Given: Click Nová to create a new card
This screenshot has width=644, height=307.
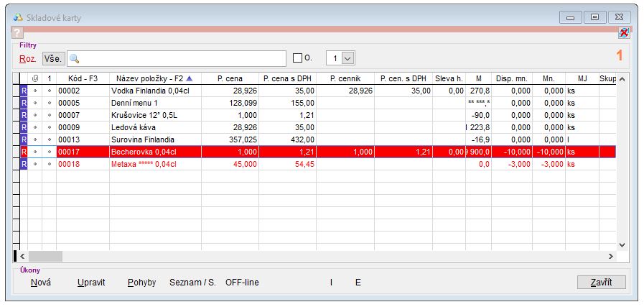Looking at the screenshot, I should [x=41, y=283].
